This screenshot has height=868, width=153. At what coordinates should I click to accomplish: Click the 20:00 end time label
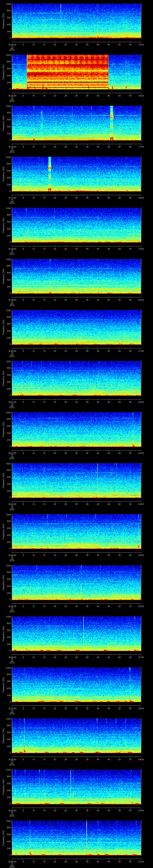tap(141, 300)
